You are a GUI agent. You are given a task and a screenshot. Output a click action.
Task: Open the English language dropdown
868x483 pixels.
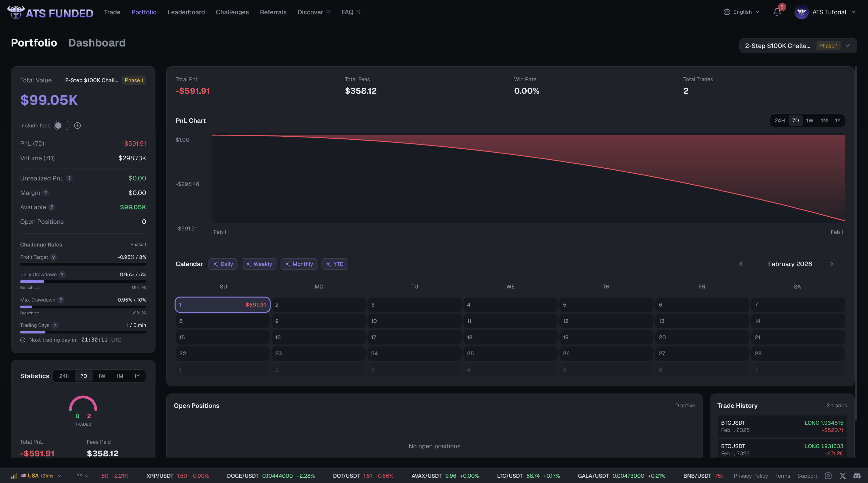click(742, 12)
